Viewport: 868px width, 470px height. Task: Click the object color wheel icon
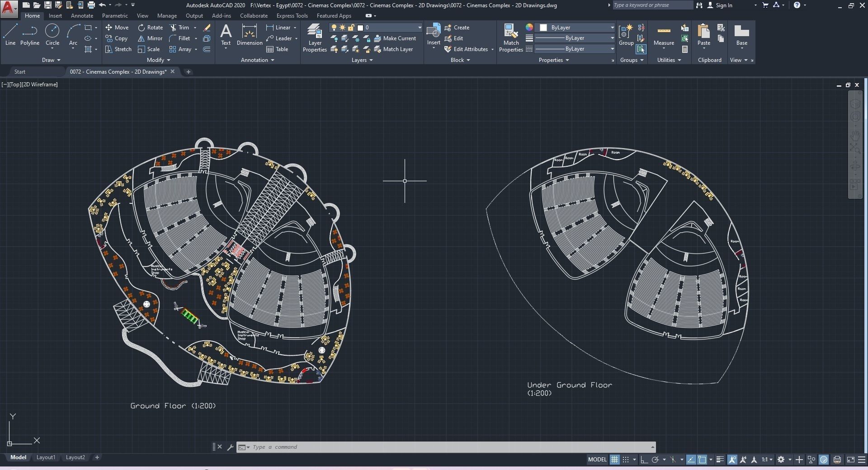click(x=529, y=28)
